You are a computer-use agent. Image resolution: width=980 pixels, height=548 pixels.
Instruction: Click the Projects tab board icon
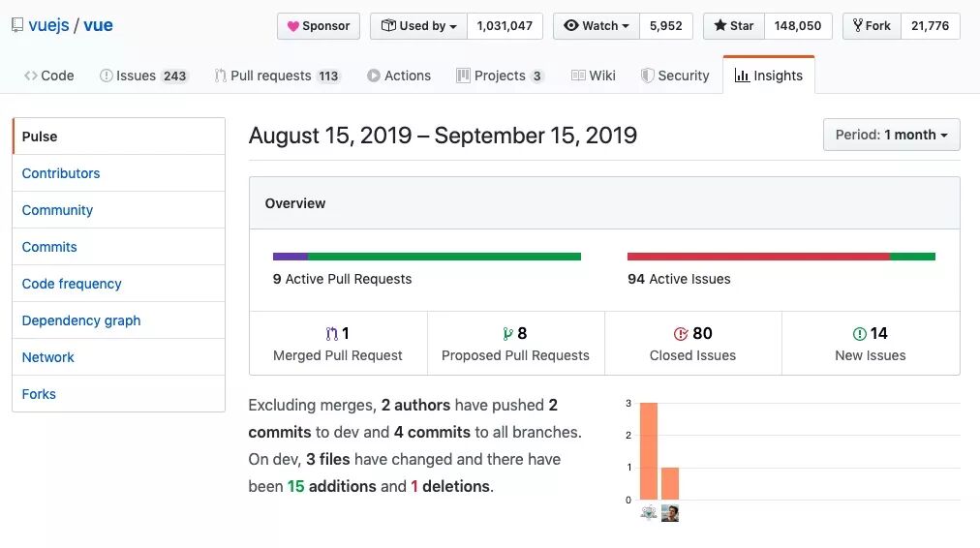[463, 76]
